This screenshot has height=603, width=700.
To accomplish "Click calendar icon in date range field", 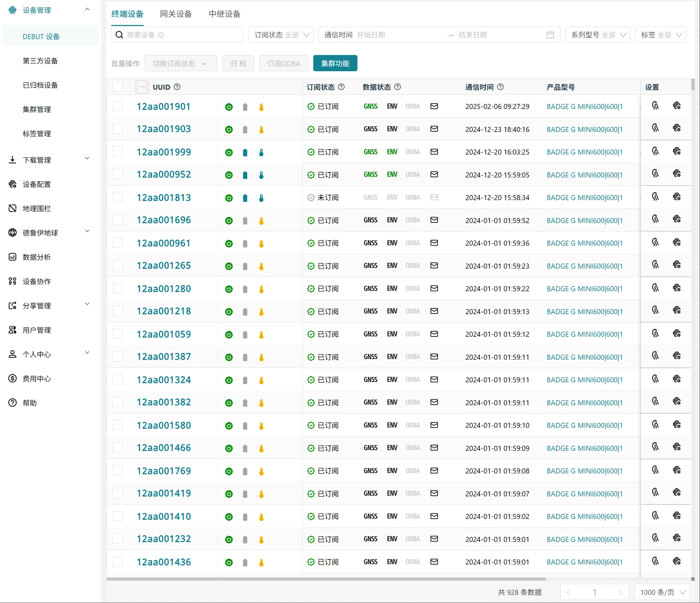I will 550,35.
